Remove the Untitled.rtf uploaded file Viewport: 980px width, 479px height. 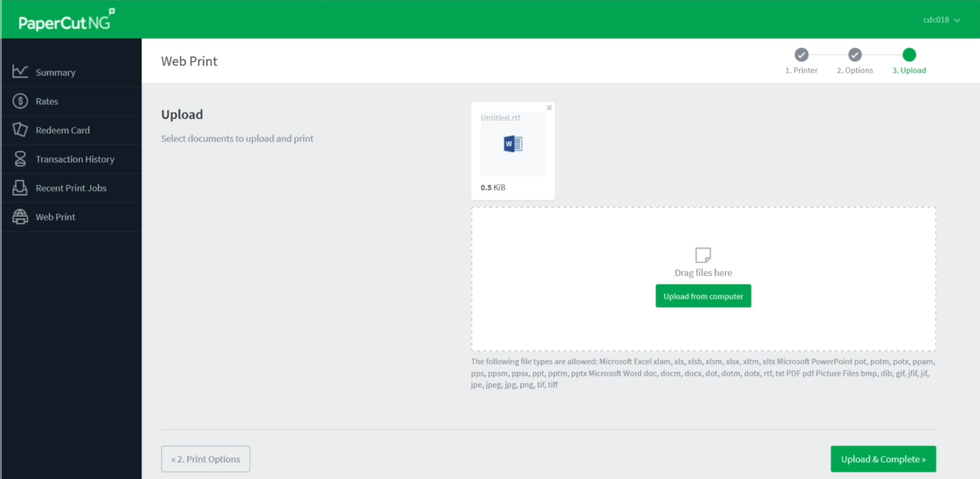[x=549, y=108]
